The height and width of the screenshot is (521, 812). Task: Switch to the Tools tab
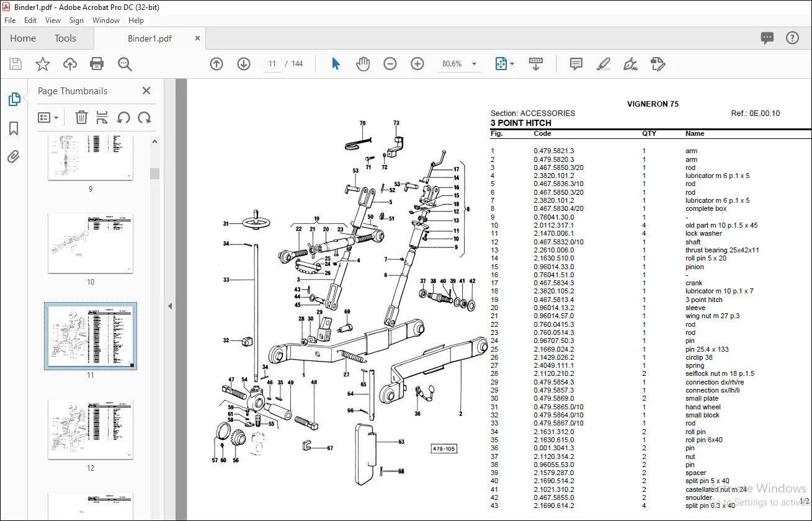(65, 38)
